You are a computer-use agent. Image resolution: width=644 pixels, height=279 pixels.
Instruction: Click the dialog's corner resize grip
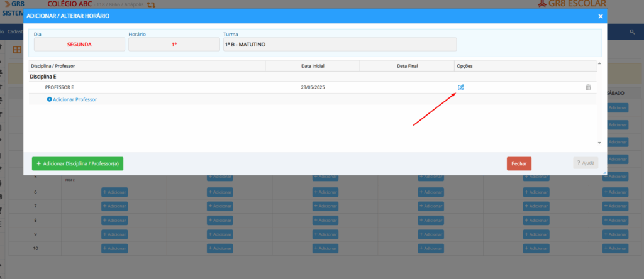pos(604,173)
